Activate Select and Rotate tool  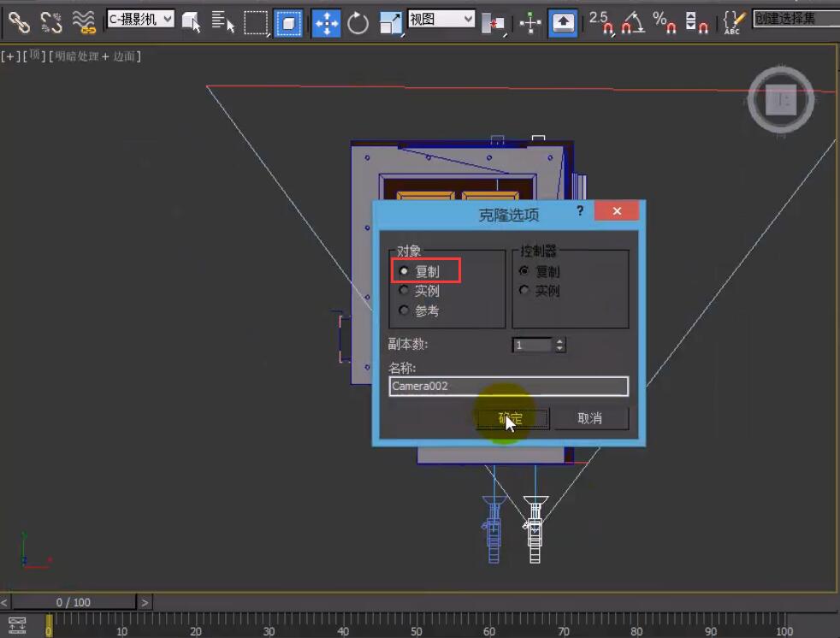(x=358, y=23)
